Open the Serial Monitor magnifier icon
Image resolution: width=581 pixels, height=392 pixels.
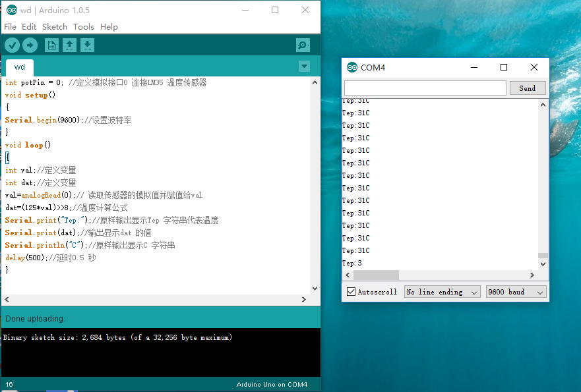pos(303,45)
